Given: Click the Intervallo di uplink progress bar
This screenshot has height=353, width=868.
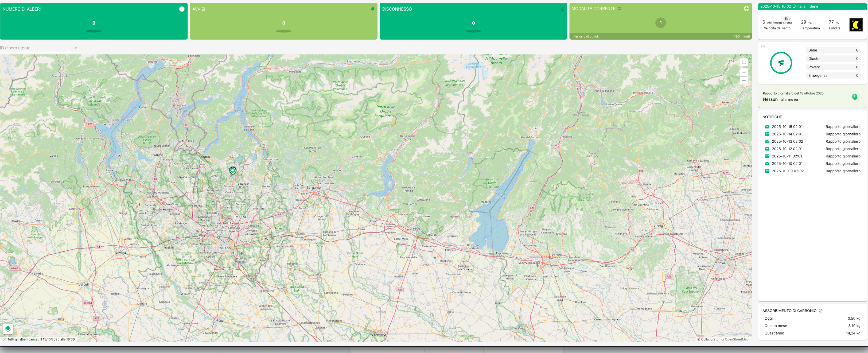Looking at the screenshot, I should pos(660,36).
